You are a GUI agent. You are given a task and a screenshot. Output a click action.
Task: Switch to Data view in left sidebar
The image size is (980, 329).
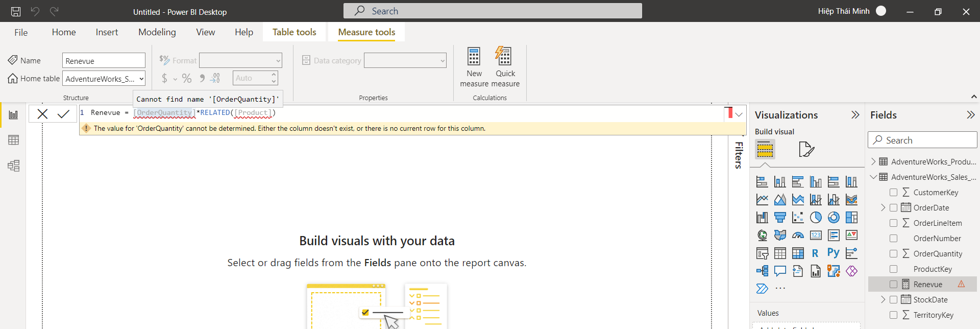tap(14, 140)
